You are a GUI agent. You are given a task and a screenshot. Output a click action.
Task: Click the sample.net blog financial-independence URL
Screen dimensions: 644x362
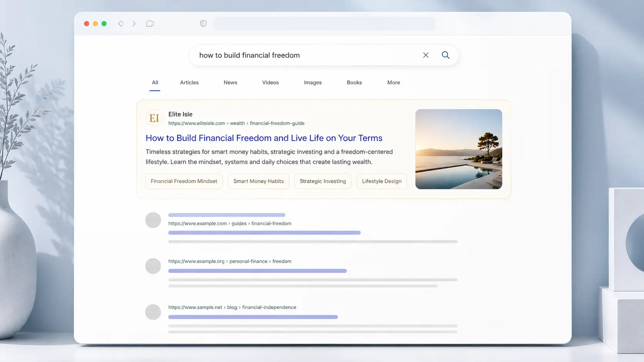(x=232, y=307)
